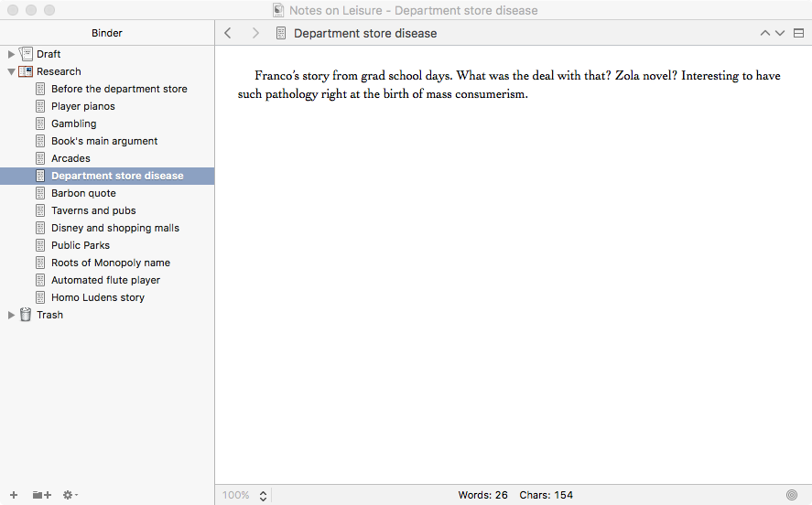Viewport: 812px width, 505px height.
Task: Select the Draft folder icon
Action: pos(26,54)
